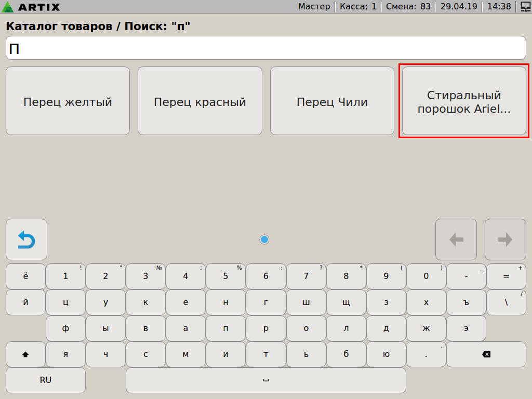Focus the search input field
The width and height of the screenshot is (532, 399).
[x=266, y=48]
